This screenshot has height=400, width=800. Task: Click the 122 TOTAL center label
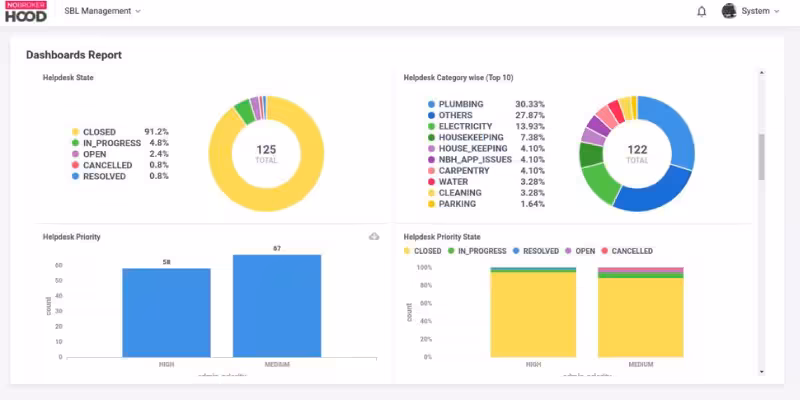pos(637,154)
